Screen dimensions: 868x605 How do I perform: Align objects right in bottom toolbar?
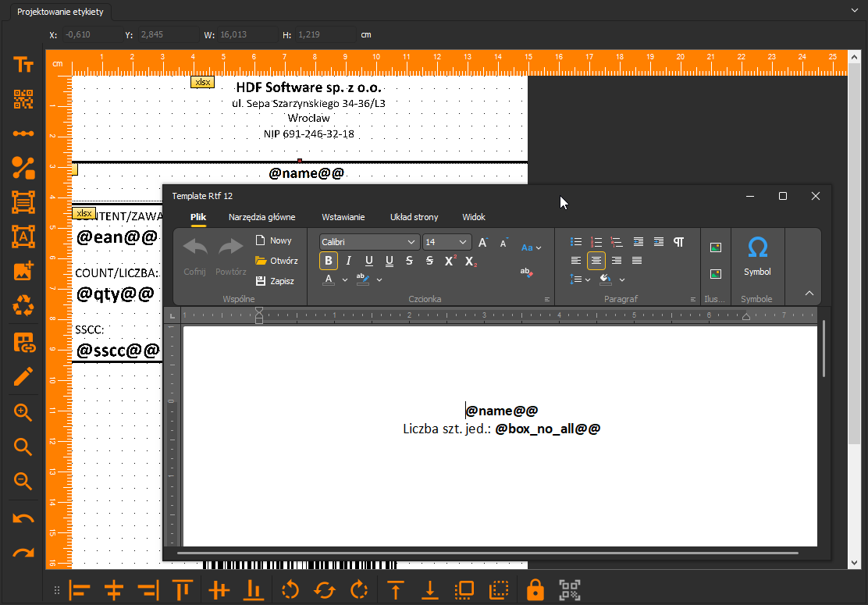click(x=148, y=590)
